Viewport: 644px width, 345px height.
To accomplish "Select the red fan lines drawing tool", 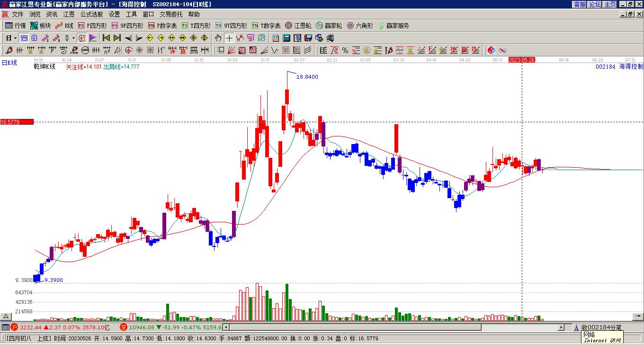I will [x=232, y=50].
